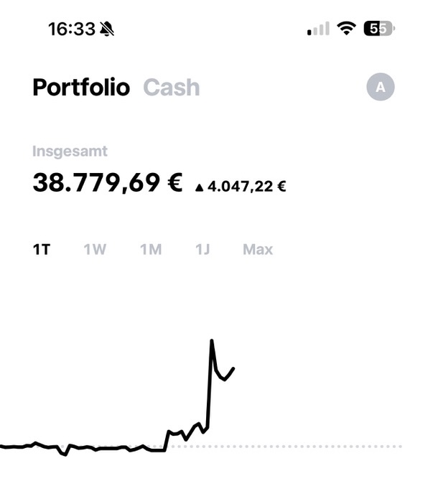
Task: Tap the latest endpoint of chart line
Action: click(234, 368)
